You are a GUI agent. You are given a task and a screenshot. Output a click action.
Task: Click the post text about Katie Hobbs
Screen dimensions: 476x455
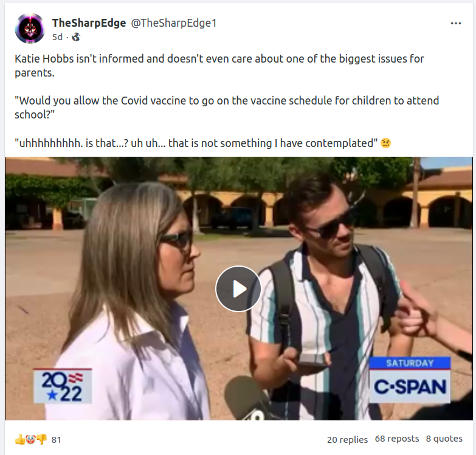pyautogui.click(x=219, y=66)
